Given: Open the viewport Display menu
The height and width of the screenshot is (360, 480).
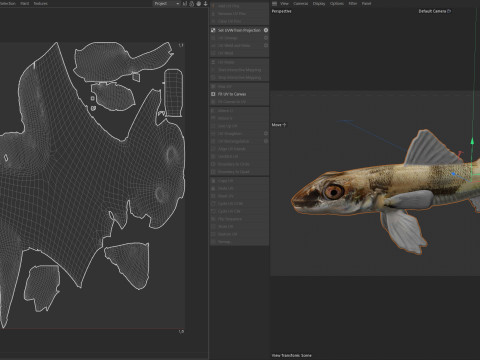Looking at the screenshot, I should tap(319, 4).
